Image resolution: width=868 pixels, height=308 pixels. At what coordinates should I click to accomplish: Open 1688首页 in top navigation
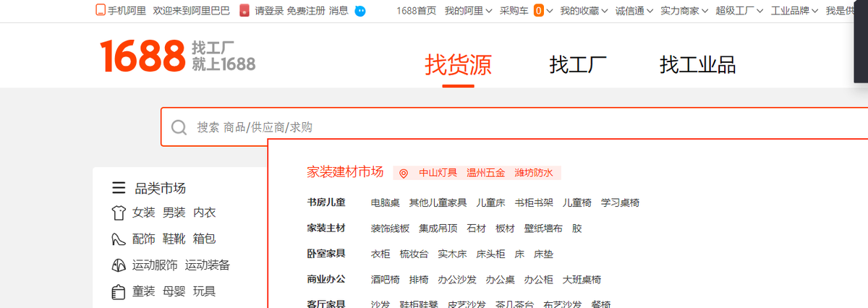(x=417, y=11)
